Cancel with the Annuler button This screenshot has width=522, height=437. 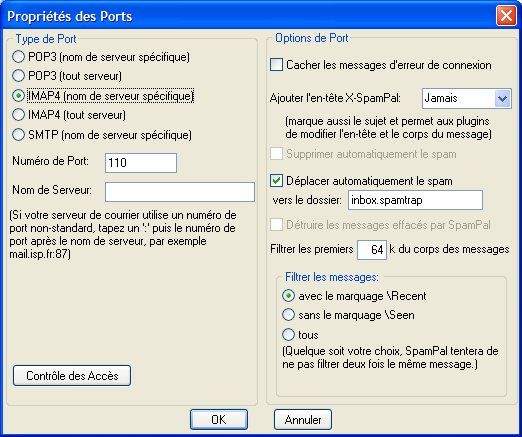(303, 420)
